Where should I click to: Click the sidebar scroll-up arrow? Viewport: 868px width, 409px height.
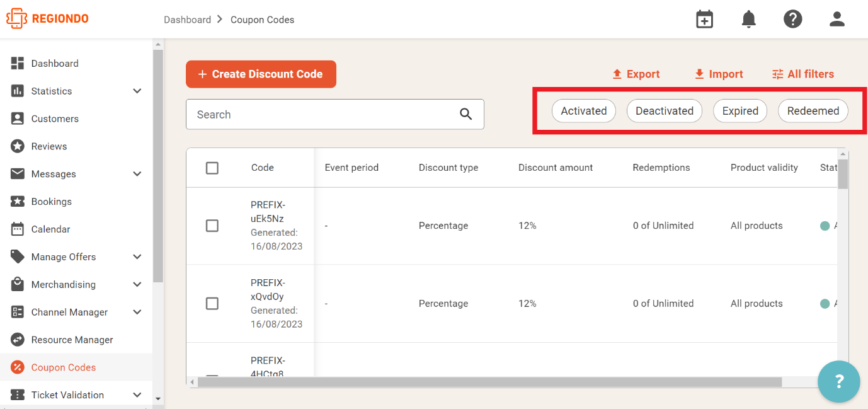pos(158,44)
